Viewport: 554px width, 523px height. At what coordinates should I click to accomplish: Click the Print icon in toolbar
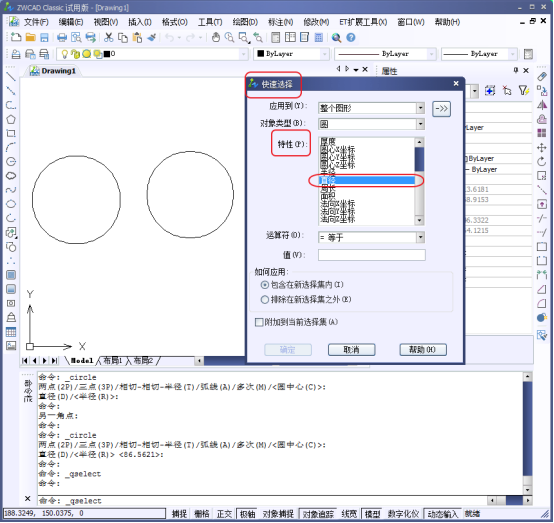coord(62,37)
